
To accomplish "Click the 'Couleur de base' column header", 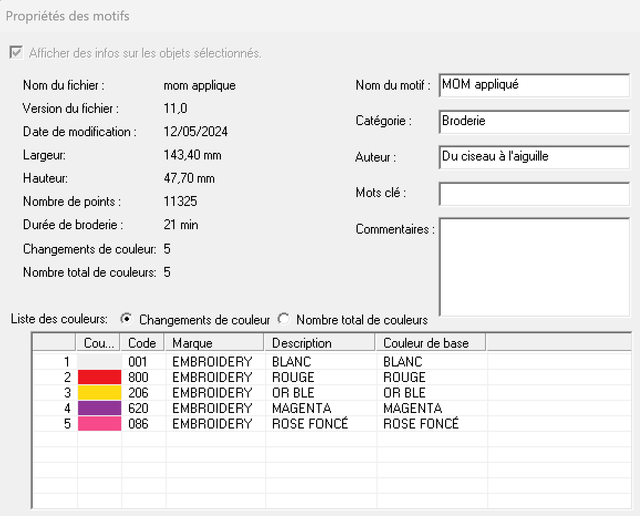I will pos(431,343).
